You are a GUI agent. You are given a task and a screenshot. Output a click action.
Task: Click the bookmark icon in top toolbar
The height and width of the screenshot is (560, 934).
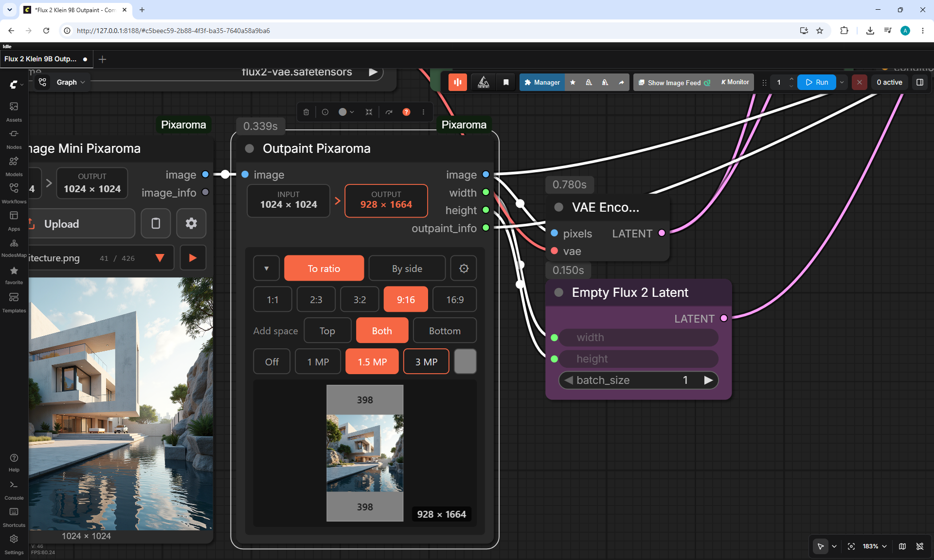(506, 82)
